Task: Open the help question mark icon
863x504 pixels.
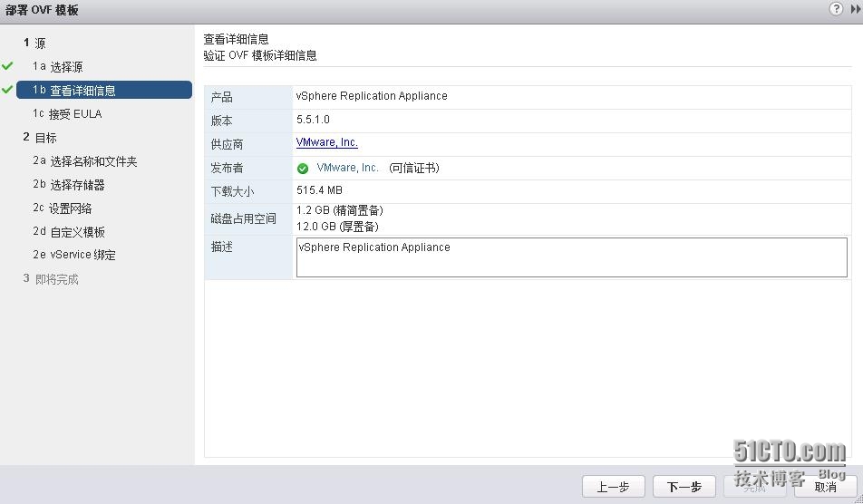Action: (x=836, y=8)
